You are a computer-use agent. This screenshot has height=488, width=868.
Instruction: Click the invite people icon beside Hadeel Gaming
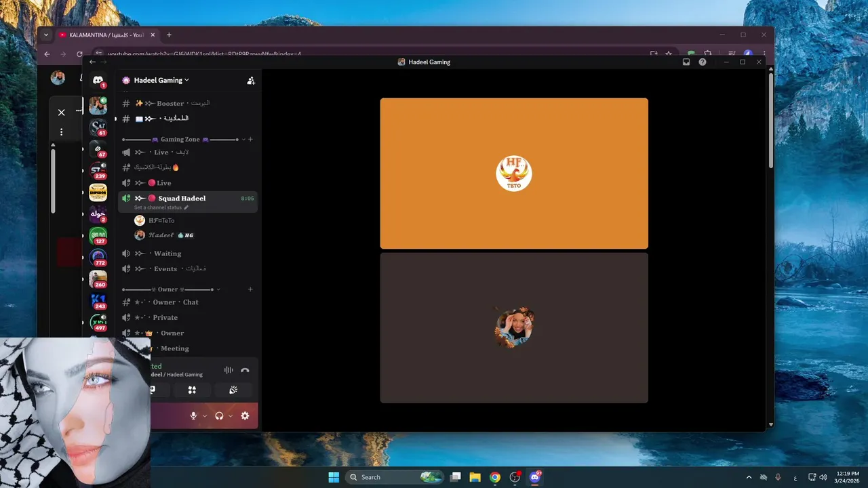[x=251, y=80]
